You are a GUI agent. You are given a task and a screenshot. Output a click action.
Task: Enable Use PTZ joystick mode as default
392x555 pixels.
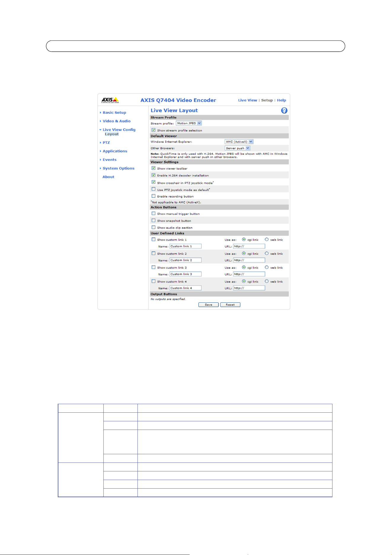[153, 189]
